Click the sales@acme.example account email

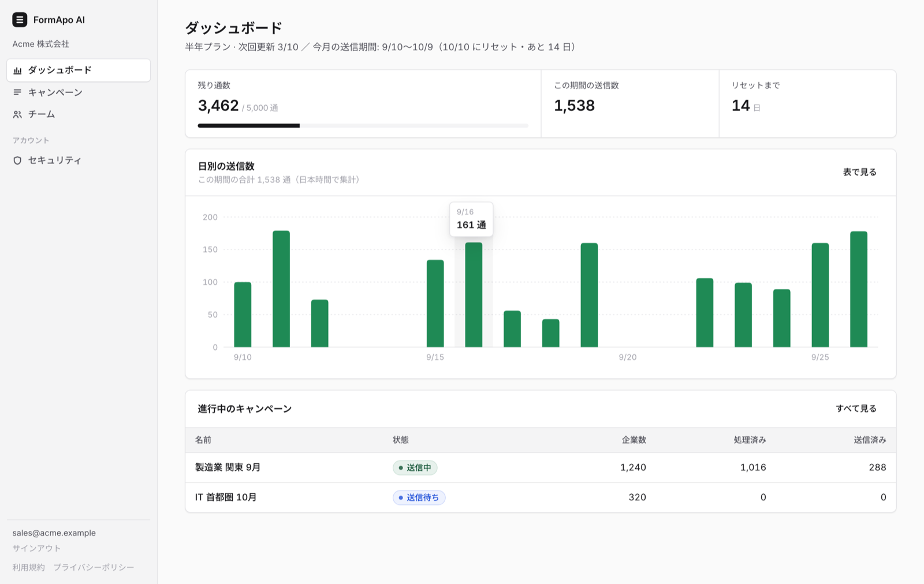[x=54, y=533]
